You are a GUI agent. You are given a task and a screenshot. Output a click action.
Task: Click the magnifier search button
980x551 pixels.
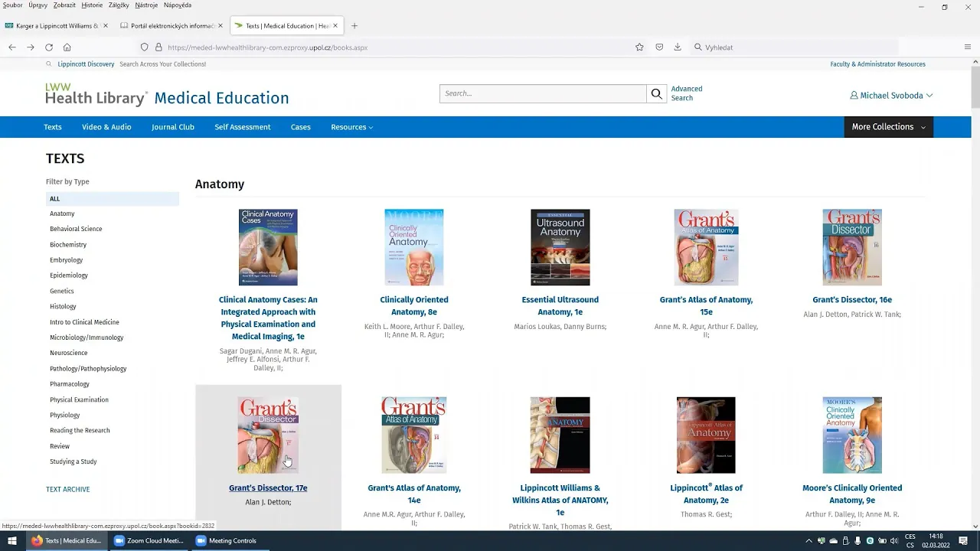657,93
